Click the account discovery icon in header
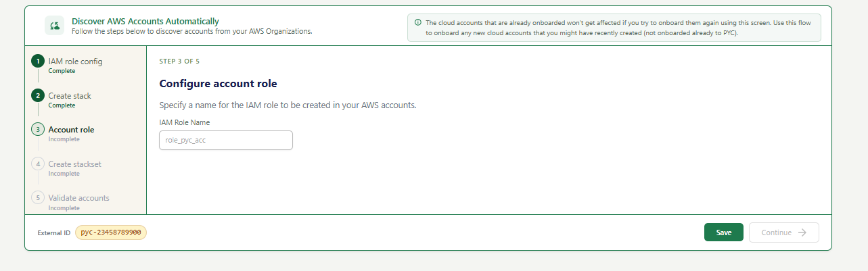Viewport: 868px width, 271px height. coord(54,26)
